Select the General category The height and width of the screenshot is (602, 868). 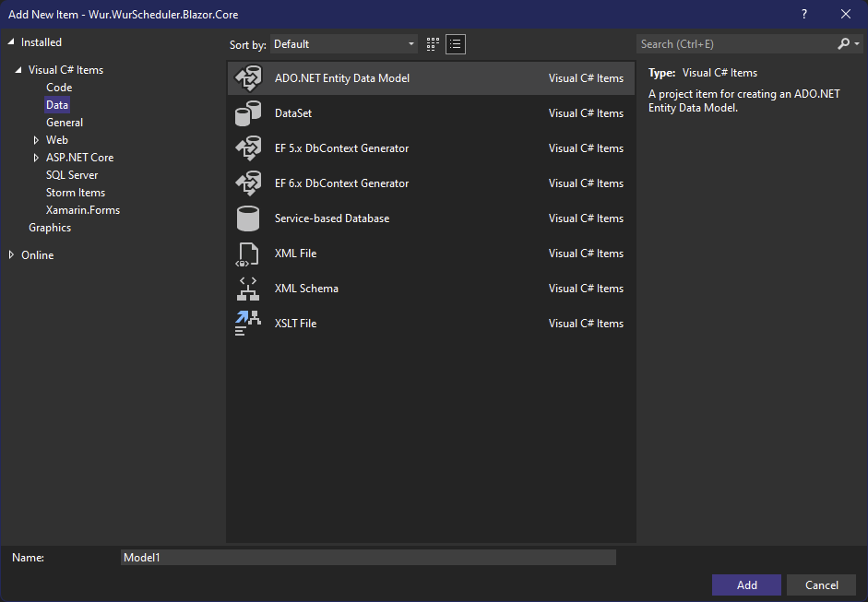65,123
